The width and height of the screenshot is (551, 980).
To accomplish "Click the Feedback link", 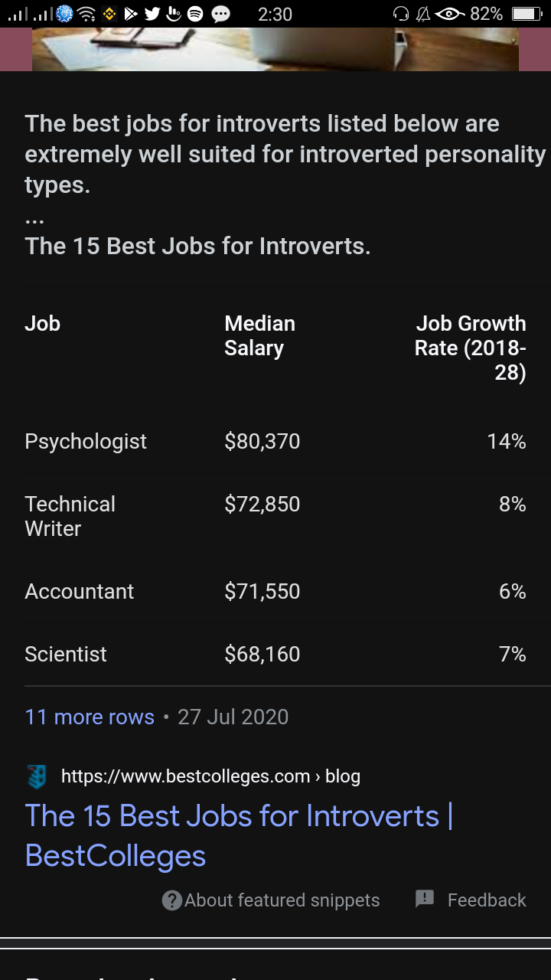I will click(x=487, y=900).
